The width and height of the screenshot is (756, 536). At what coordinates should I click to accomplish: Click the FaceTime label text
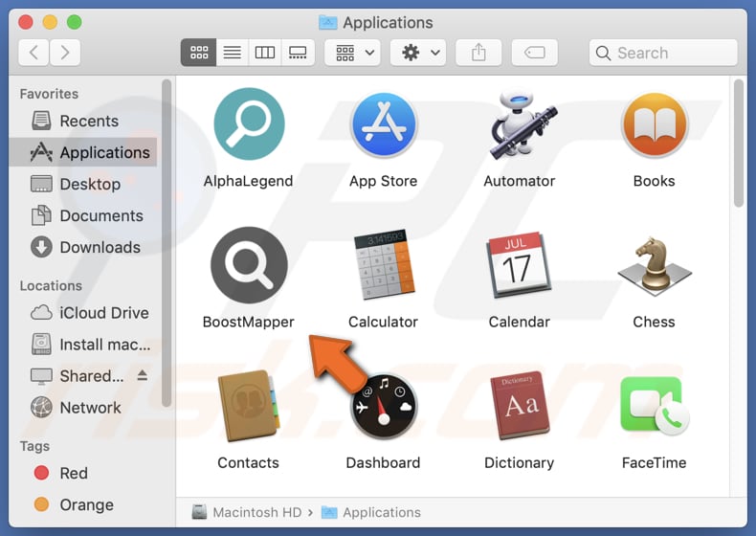(x=655, y=462)
